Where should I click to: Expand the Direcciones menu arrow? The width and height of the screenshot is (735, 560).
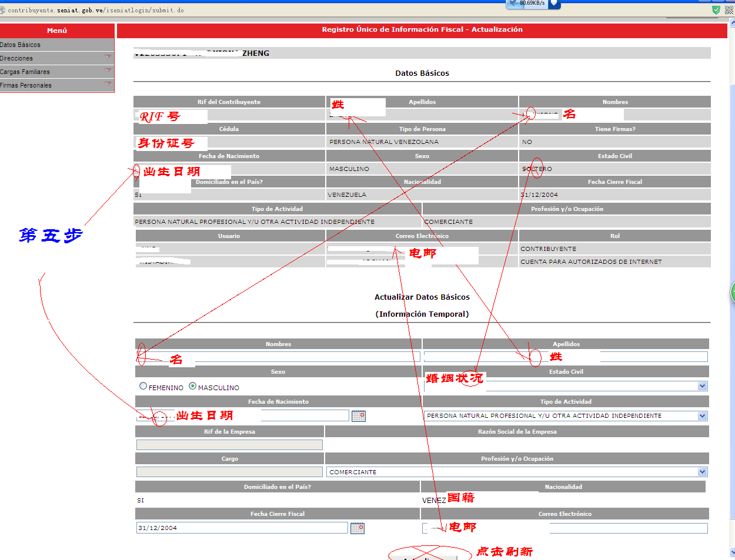coord(108,57)
